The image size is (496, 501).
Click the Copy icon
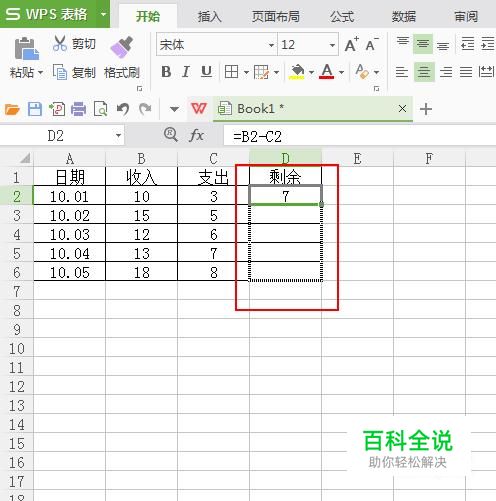pos(60,72)
